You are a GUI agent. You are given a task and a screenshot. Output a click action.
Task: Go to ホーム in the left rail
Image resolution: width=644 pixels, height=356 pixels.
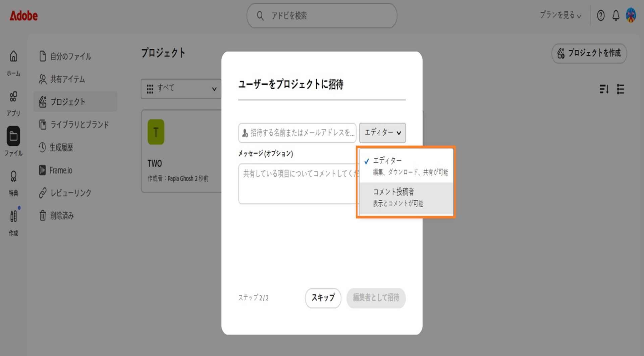coord(13,63)
